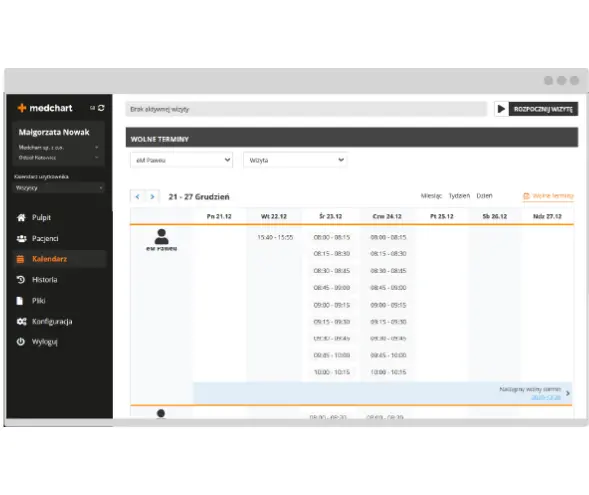Click the Wyloguj power icon
The width and height of the screenshot is (589, 495).
coord(21,341)
